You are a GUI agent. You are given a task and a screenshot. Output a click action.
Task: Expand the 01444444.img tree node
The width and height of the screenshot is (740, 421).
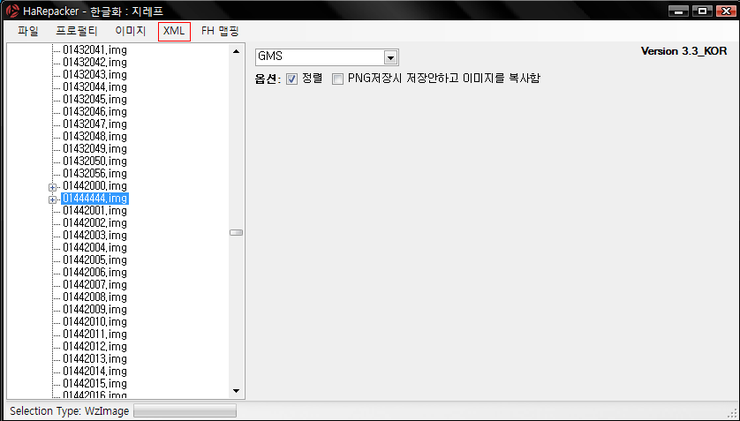pos(52,200)
